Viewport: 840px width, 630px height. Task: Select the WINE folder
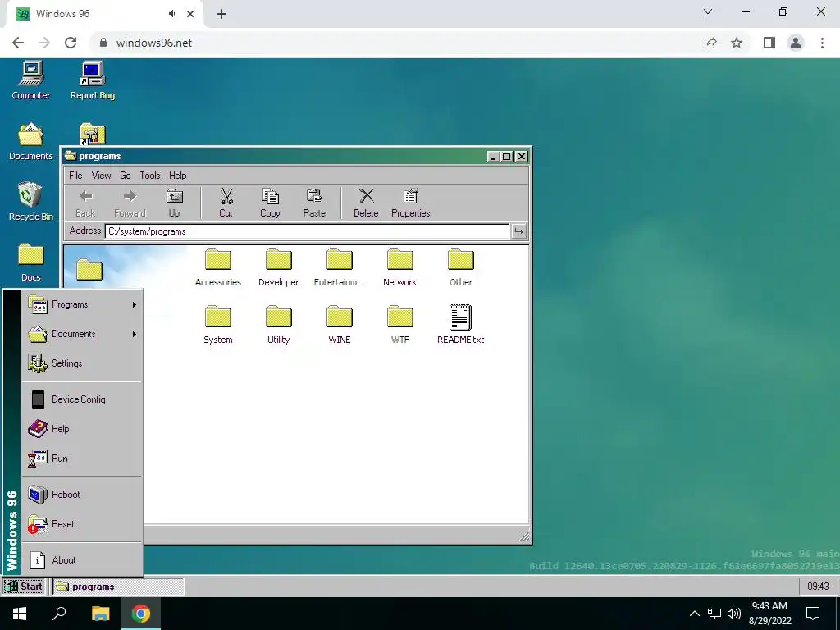[x=339, y=325]
